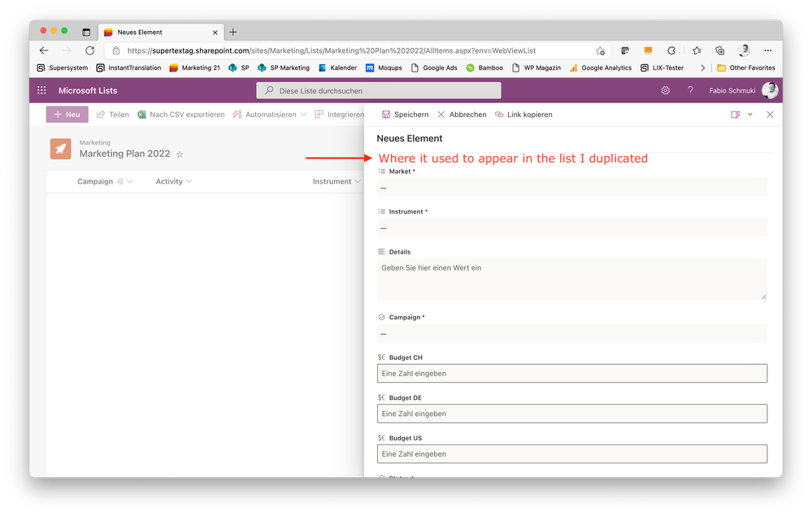812x516 pixels.
Task: Open the Marketing 21 bookmark
Action: [x=195, y=67]
